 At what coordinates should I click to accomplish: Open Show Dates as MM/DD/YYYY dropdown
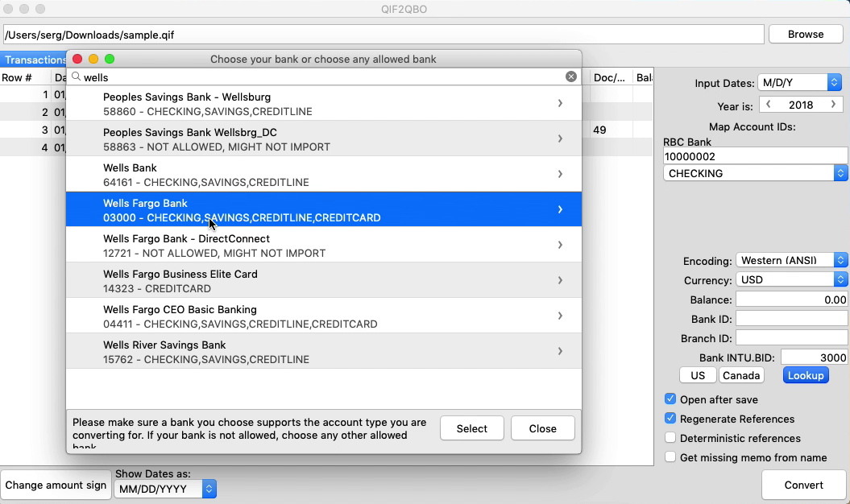click(x=165, y=489)
